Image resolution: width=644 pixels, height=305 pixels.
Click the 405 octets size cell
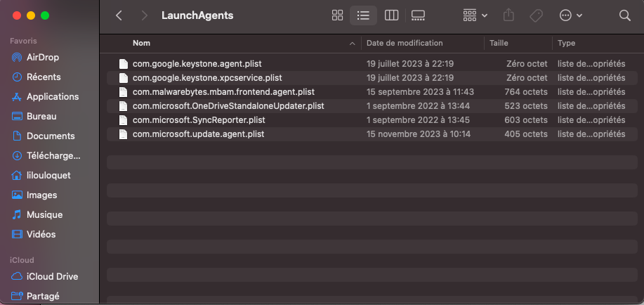[526, 134]
